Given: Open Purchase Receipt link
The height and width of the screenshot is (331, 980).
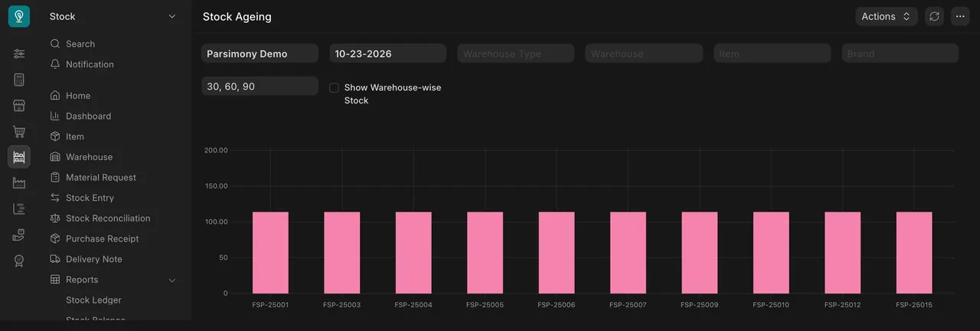Looking at the screenshot, I should pos(103,238).
